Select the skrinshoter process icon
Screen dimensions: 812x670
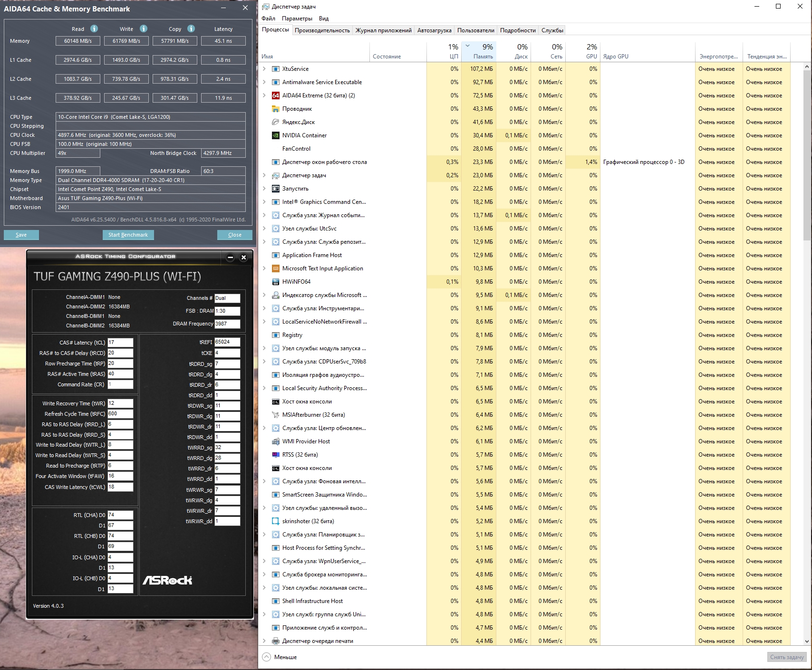coord(275,521)
